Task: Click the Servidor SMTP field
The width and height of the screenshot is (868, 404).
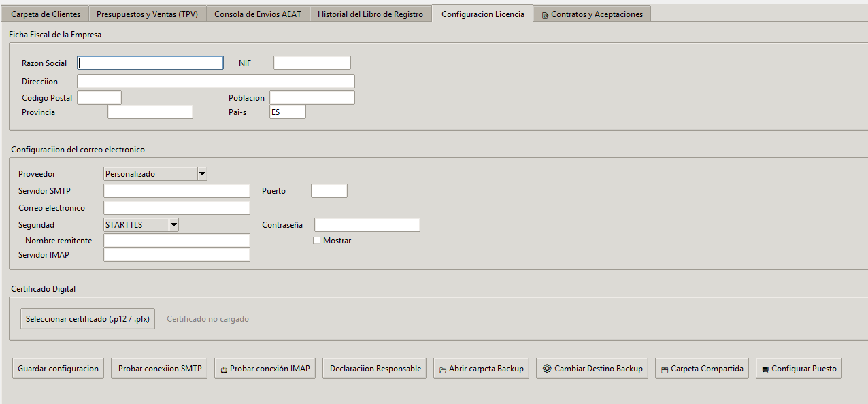Action: point(177,190)
